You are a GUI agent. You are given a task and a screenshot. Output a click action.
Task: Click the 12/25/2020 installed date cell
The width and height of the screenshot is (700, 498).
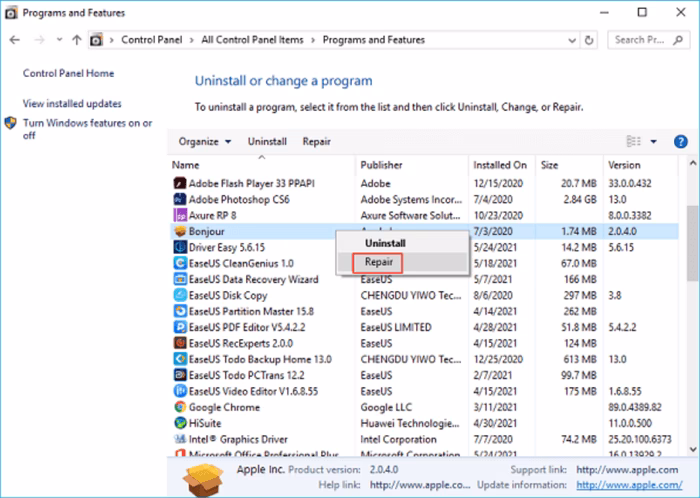[498, 359]
